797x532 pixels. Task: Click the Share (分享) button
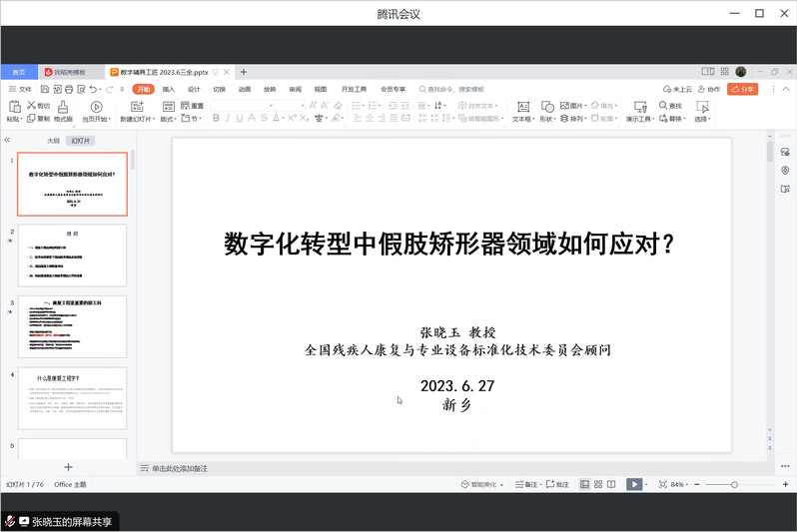(742, 89)
